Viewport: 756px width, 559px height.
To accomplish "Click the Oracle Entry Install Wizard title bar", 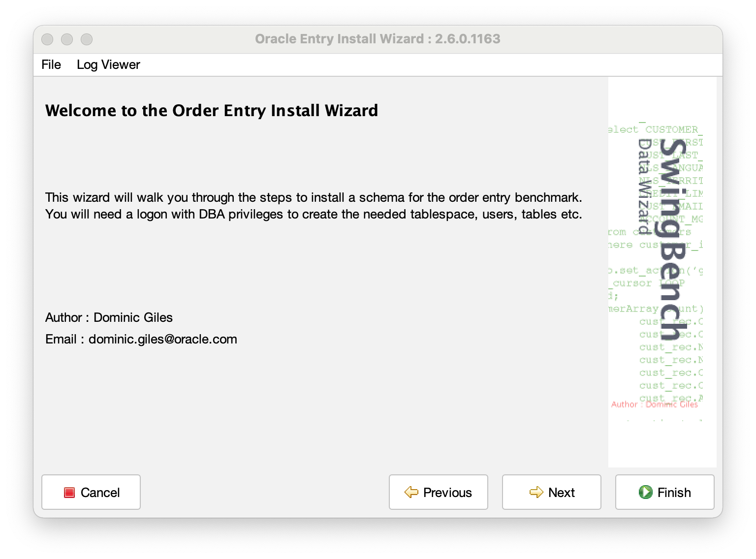I will tap(377, 39).
